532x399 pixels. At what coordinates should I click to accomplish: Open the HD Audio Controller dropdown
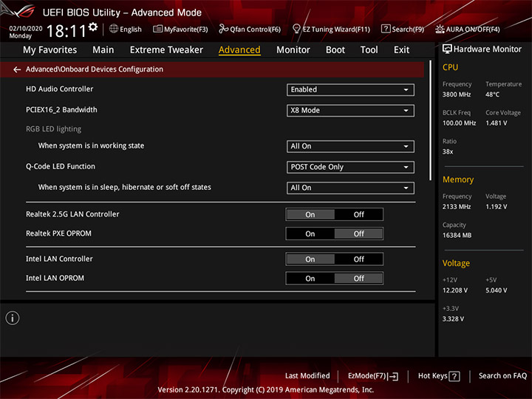[350, 90]
